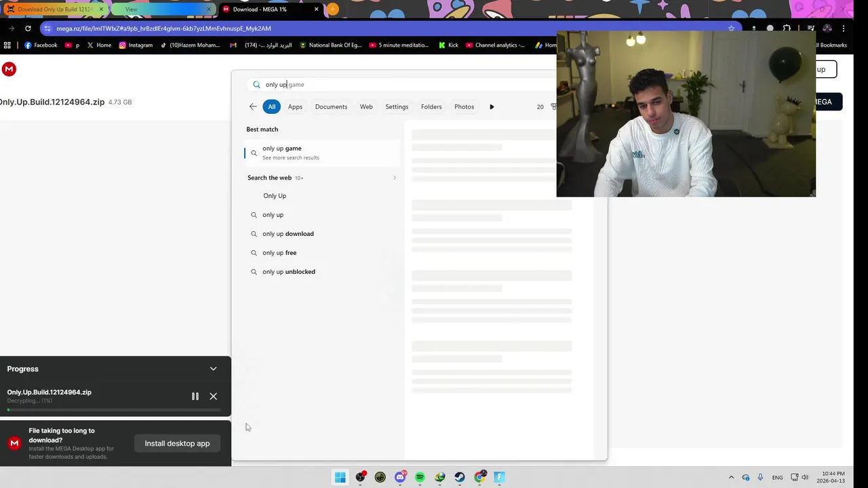This screenshot has width=868, height=488.
Task: Show hidden system tray icons
Action: click(731, 477)
